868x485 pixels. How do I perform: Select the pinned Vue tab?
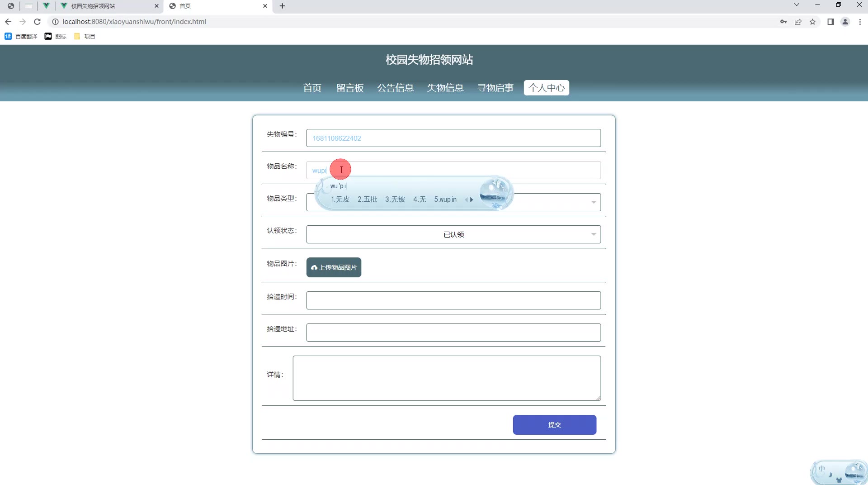[46, 6]
